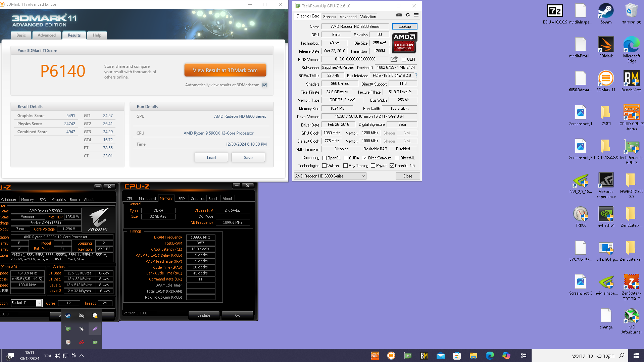Toggle DirectML checkbox
Image resolution: width=644 pixels, height=362 pixels.
click(x=397, y=158)
